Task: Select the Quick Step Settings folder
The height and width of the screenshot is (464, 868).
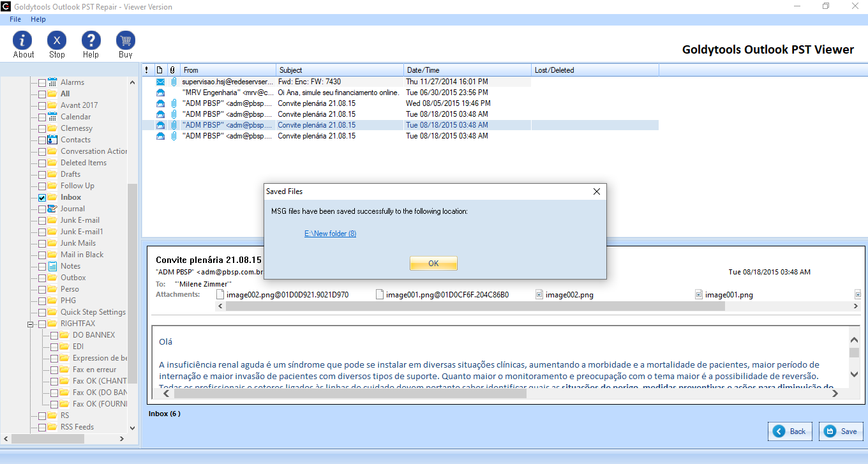Action: coord(93,312)
